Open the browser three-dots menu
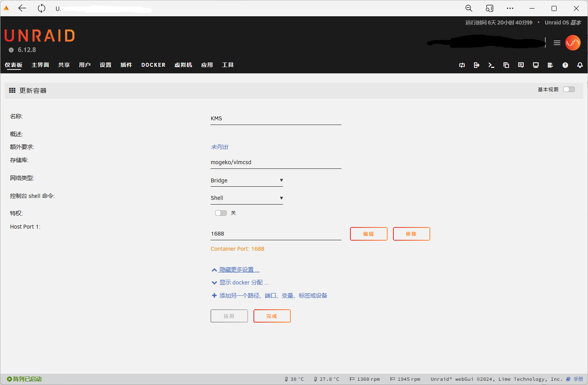The image size is (588, 385). click(510, 8)
